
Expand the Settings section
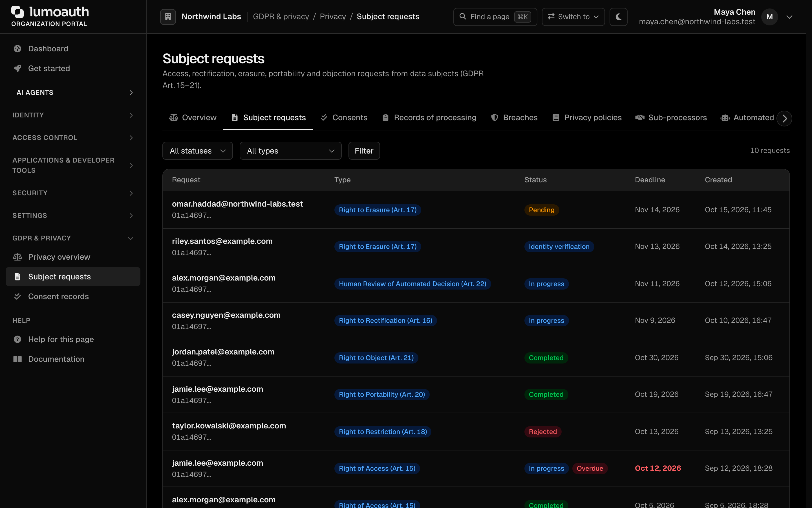[x=73, y=216]
